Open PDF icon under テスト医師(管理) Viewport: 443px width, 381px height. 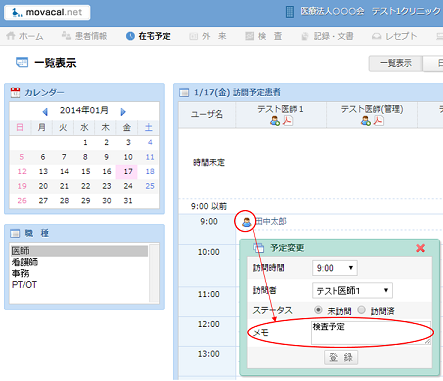[378, 120]
